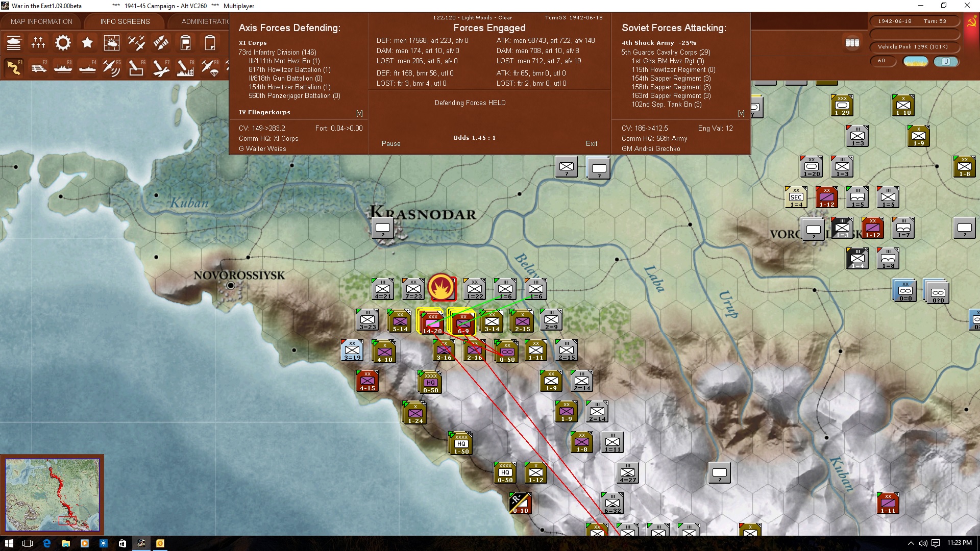Open the production gear icon

point(63,43)
